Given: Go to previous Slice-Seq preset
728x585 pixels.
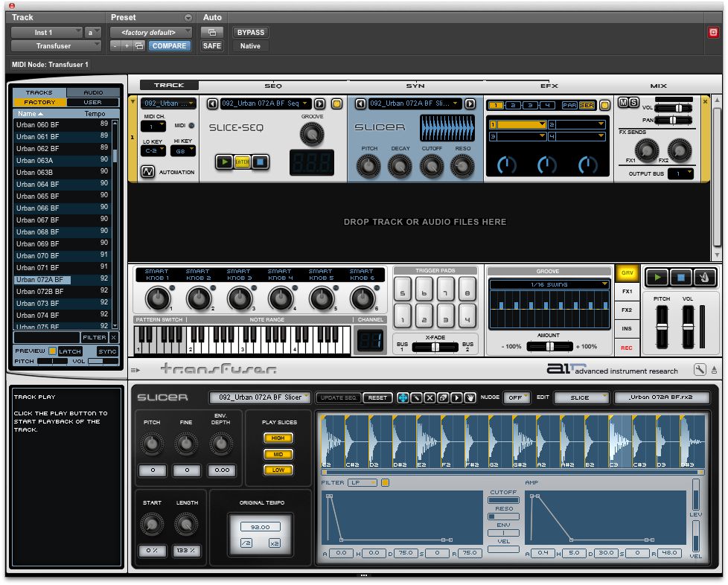Looking at the screenshot, I should (212, 103).
